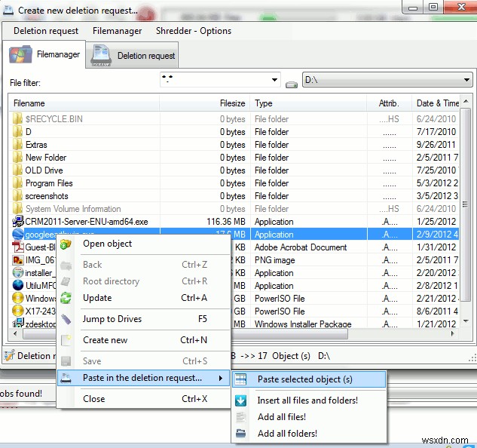Open the Filemanager menu
The height and width of the screenshot is (448, 477).
coord(117,31)
